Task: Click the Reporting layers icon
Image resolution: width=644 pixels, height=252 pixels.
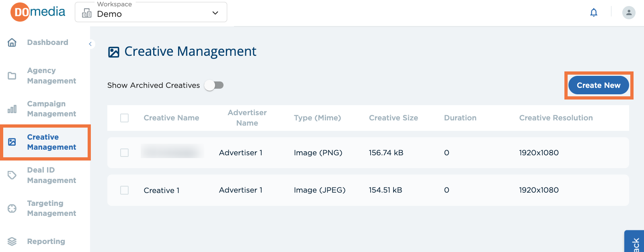Action: point(12,242)
